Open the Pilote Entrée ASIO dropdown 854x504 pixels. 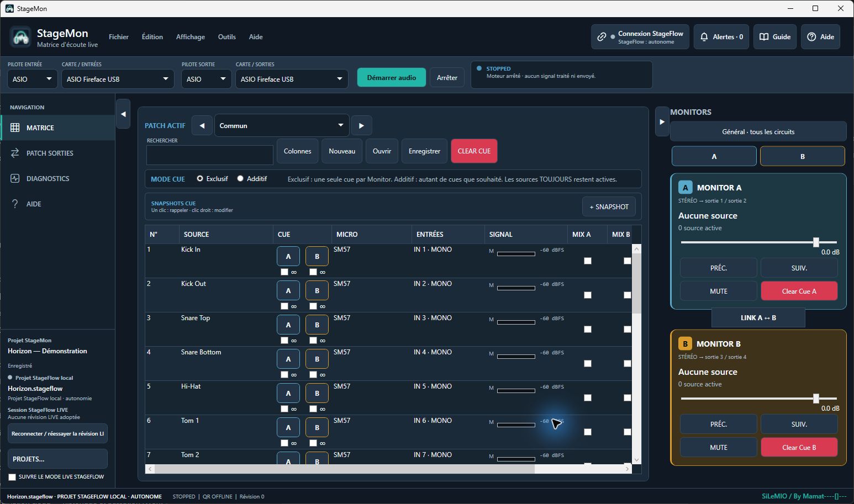pyautogui.click(x=32, y=79)
